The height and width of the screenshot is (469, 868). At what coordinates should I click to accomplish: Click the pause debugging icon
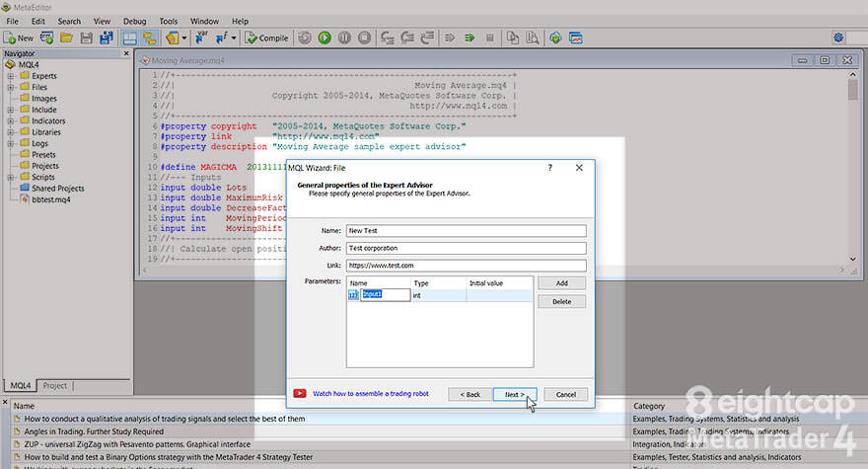coord(344,39)
